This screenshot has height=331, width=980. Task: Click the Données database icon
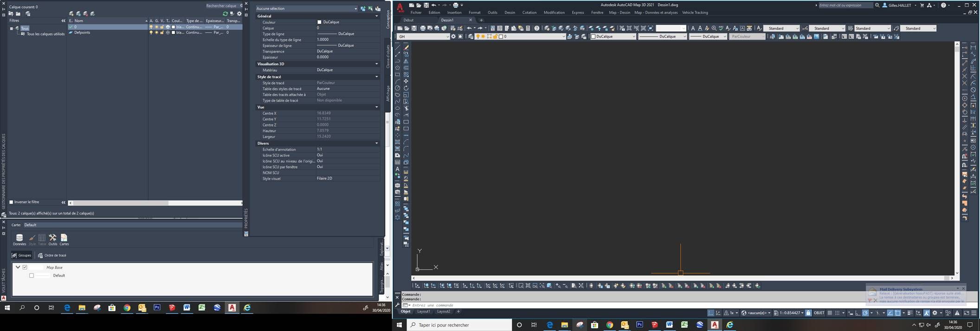point(19,238)
